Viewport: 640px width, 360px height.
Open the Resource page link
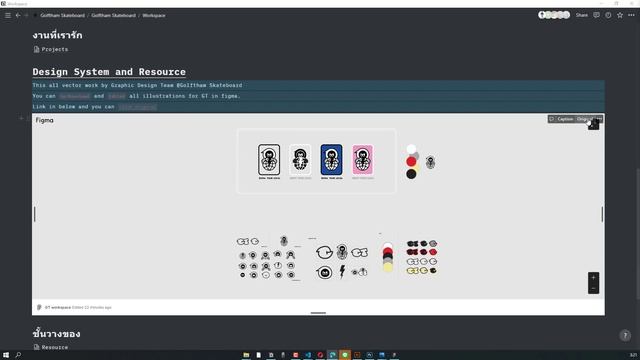pyautogui.click(x=51, y=347)
